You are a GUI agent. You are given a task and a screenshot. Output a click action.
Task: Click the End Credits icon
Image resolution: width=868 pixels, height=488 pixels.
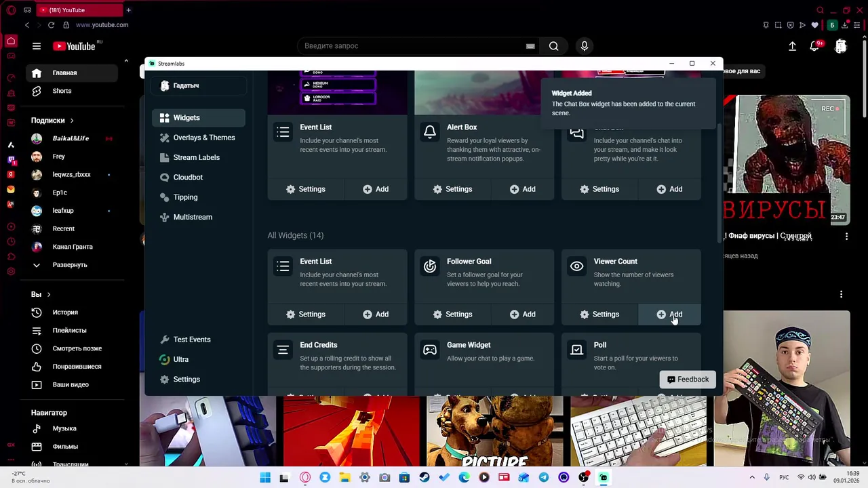(x=283, y=350)
